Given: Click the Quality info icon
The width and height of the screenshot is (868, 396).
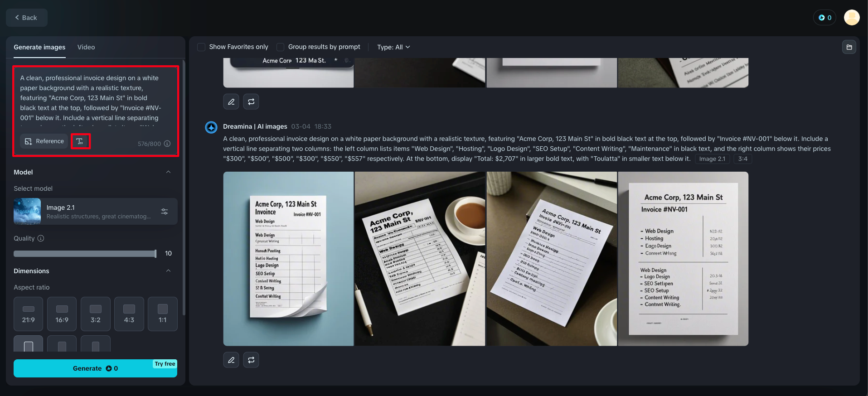Looking at the screenshot, I should pyautogui.click(x=41, y=238).
